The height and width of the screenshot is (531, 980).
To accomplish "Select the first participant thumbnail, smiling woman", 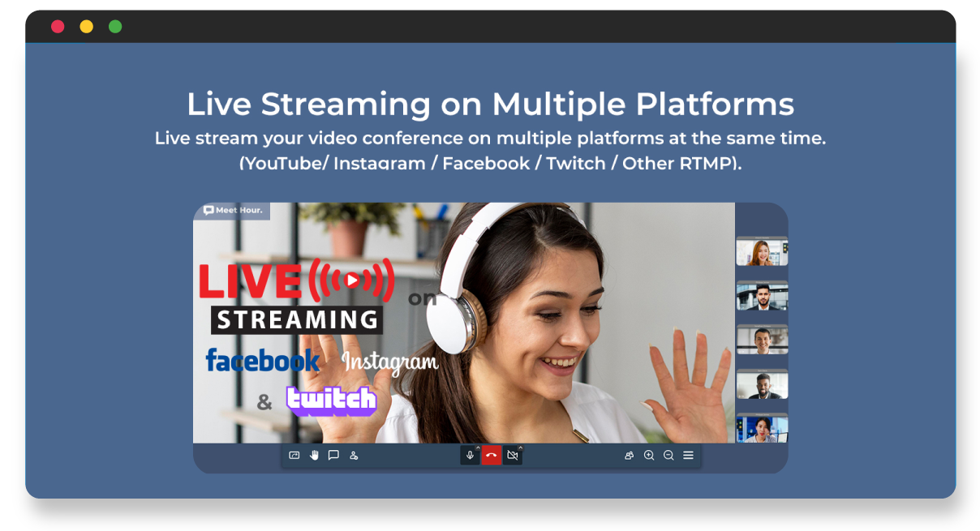I will point(762,251).
